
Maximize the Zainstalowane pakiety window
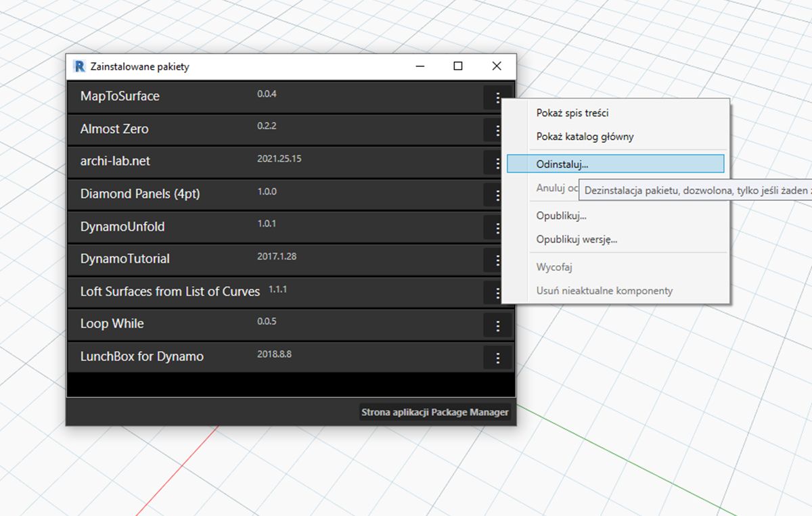coord(458,66)
